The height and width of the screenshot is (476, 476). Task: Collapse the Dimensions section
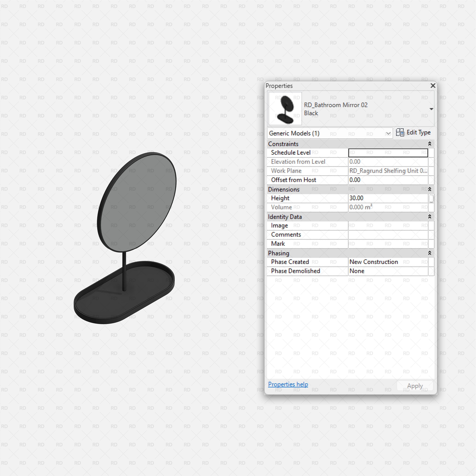pyautogui.click(x=429, y=189)
